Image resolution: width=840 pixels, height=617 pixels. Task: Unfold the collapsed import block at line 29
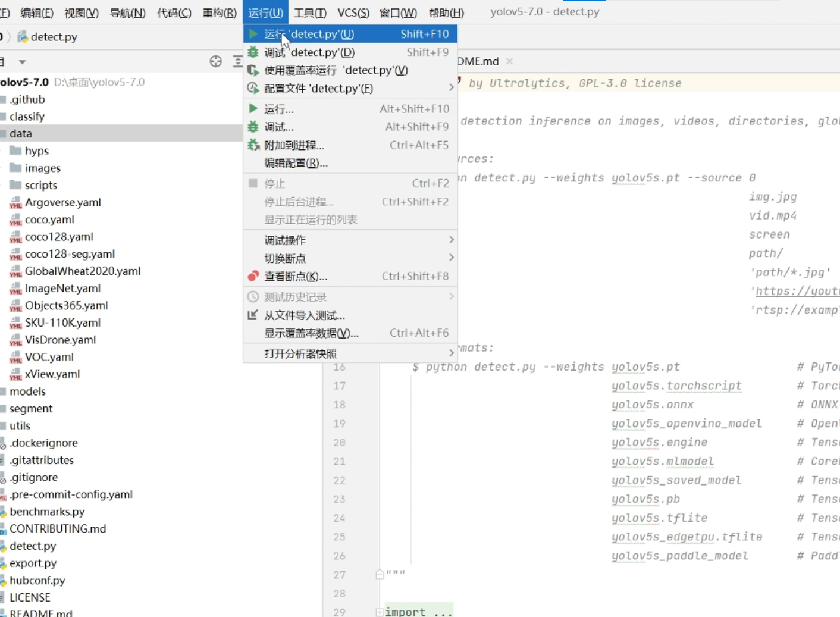[380, 612]
